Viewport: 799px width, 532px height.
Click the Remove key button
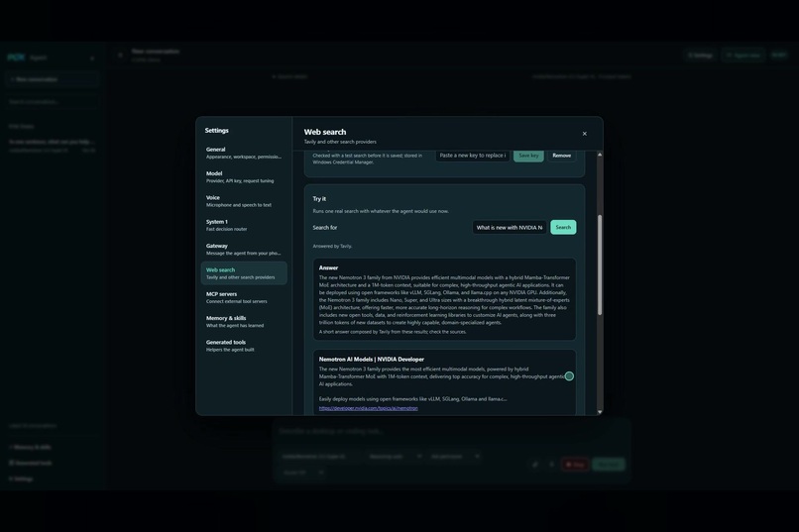click(561, 156)
